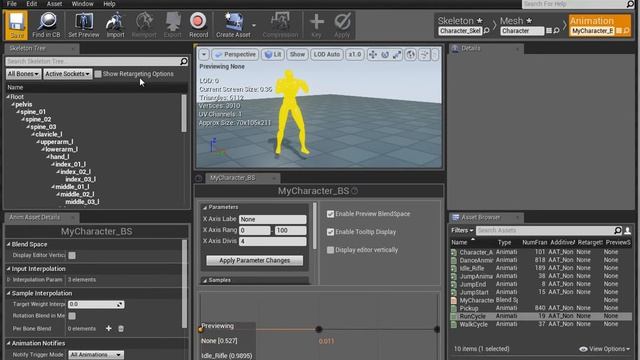The width and height of the screenshot is (640, 360).
Task: Click Find in CB toolbar icon
Action: tap(46, 25)
